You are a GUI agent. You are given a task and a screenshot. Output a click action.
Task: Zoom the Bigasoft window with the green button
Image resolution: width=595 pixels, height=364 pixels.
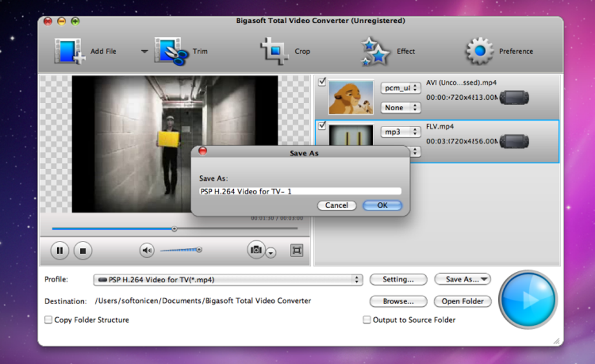[75, 21]
